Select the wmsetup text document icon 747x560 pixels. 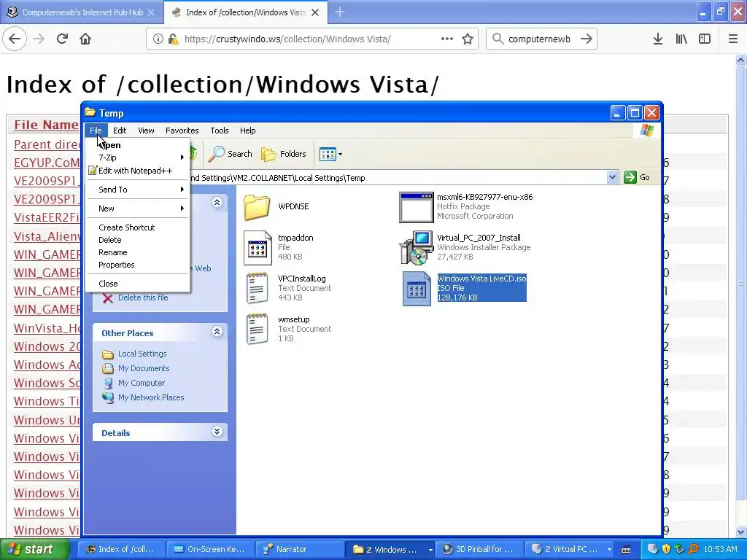[258, 329]
